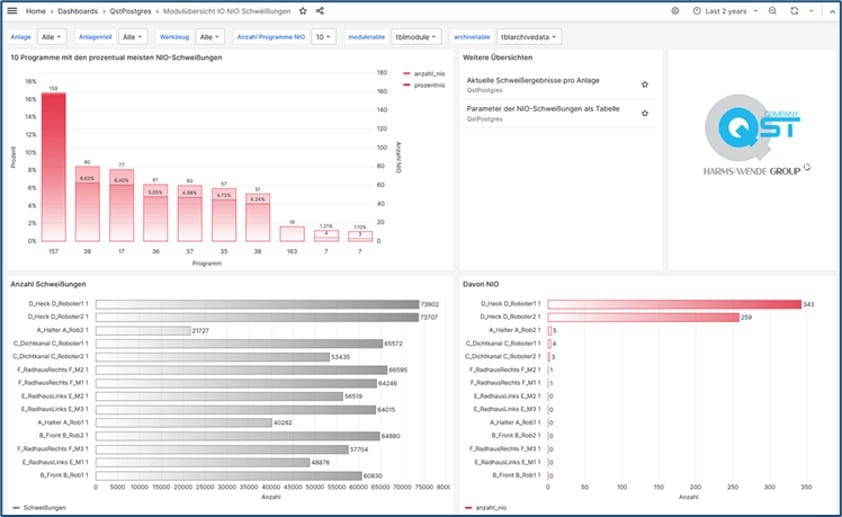Open refresh interval dropdown arrow
842x517 pixels.
811,11
